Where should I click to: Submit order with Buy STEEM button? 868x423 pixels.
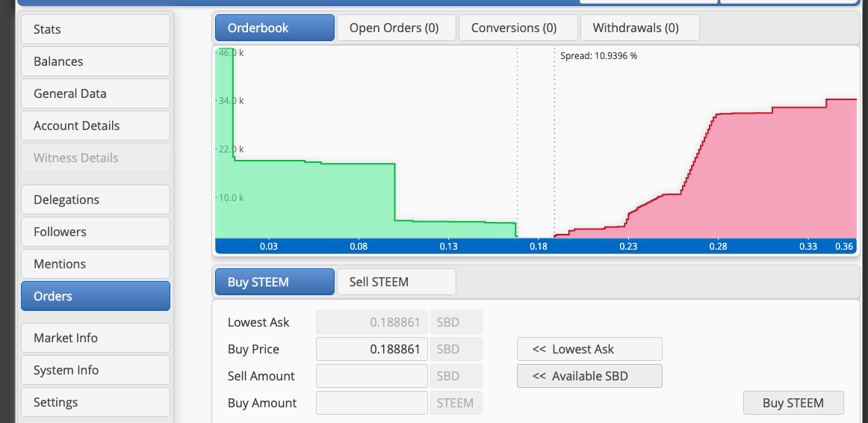click(793, 403)
